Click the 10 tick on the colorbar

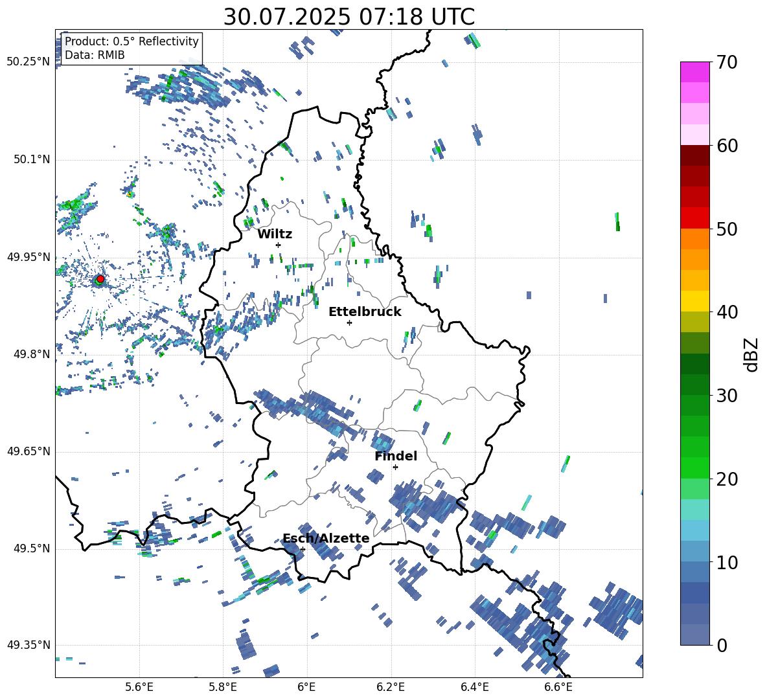click(x=727, y=562)
